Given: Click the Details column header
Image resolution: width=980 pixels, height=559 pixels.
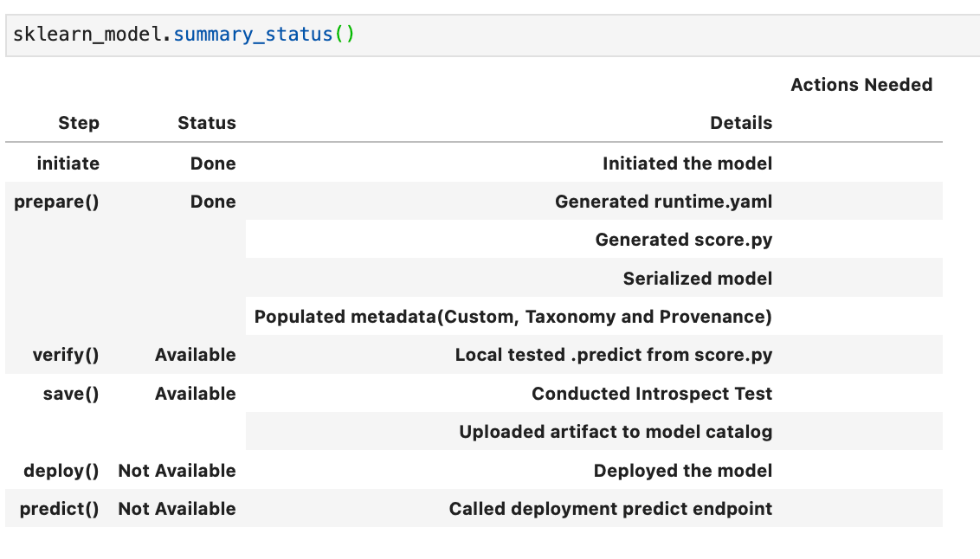Looking at the screenshot, I should click(741, 123).
